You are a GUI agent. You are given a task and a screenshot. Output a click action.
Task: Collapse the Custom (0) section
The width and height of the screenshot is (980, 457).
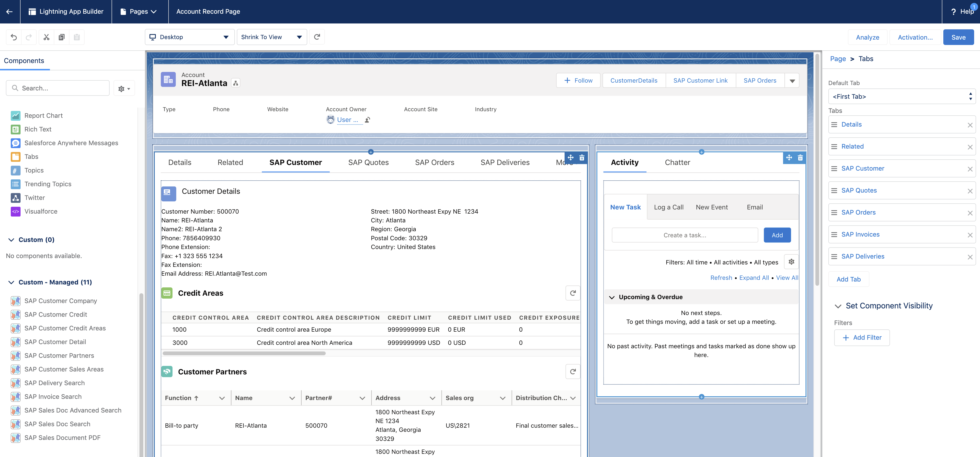click(11, 239)
